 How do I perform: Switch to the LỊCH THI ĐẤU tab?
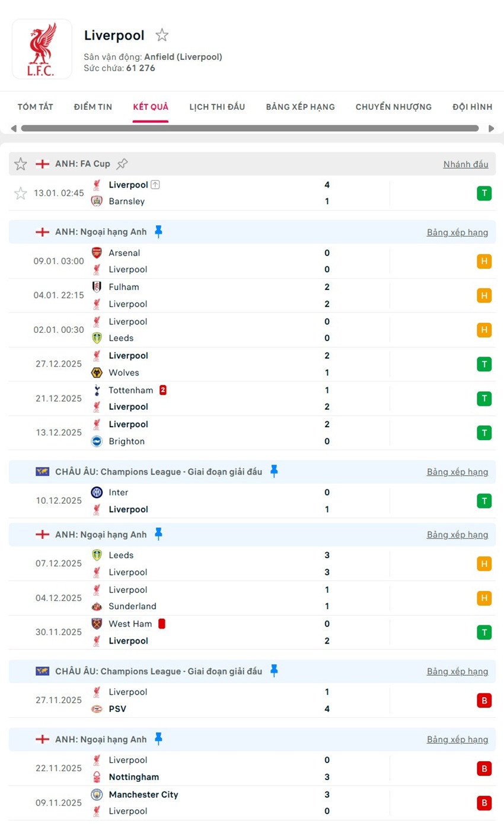pos(217,107)
